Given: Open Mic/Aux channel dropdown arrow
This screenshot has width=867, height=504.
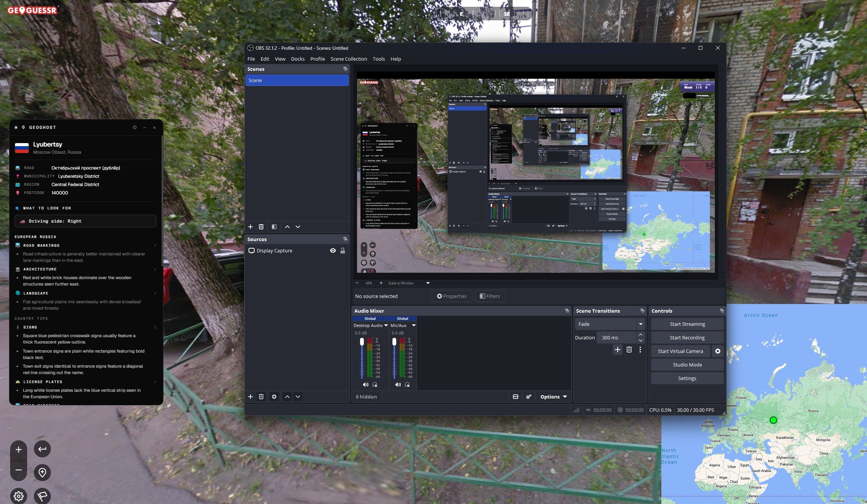Looking at the screenshot, I should [414, 325].
